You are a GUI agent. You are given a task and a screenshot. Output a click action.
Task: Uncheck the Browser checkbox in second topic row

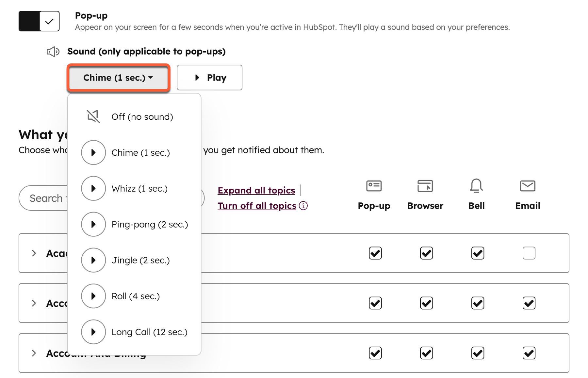click(426, 303)
